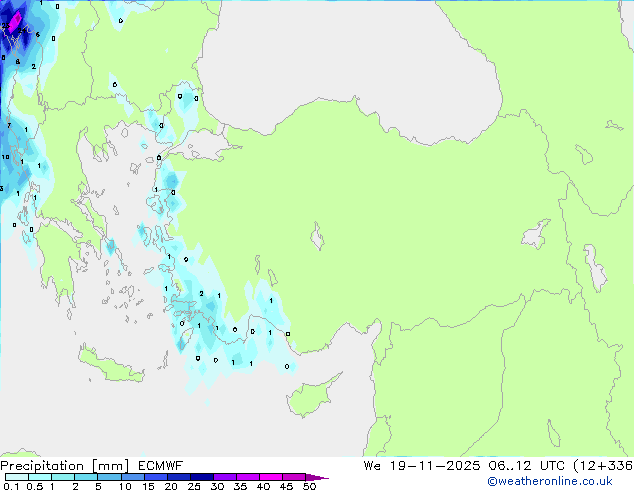Click the ECMWF model label
The width and height of the screenshot is (634, 490).
point(161,466)
